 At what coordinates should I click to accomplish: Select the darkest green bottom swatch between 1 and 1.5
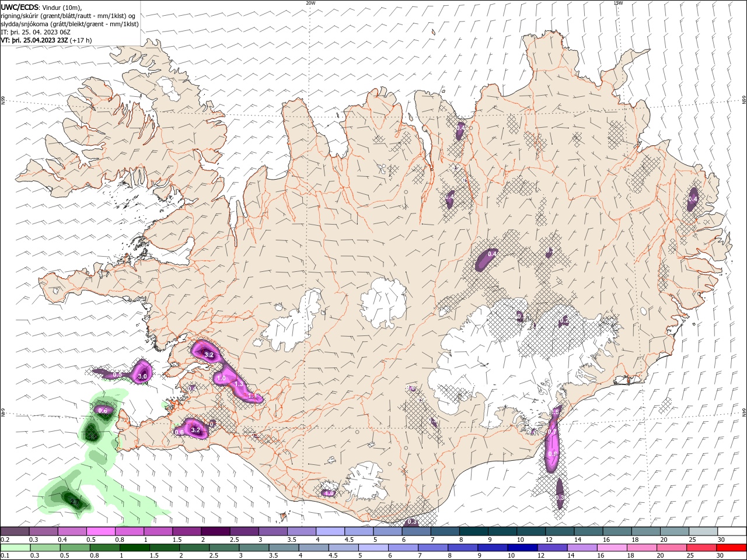pyautogui.click(x=134, y=548)
